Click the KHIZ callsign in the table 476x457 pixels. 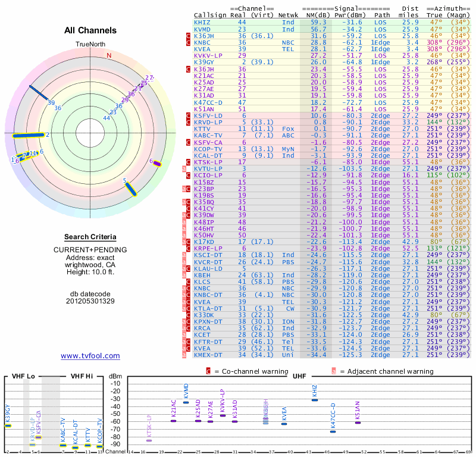pos(202,22)
